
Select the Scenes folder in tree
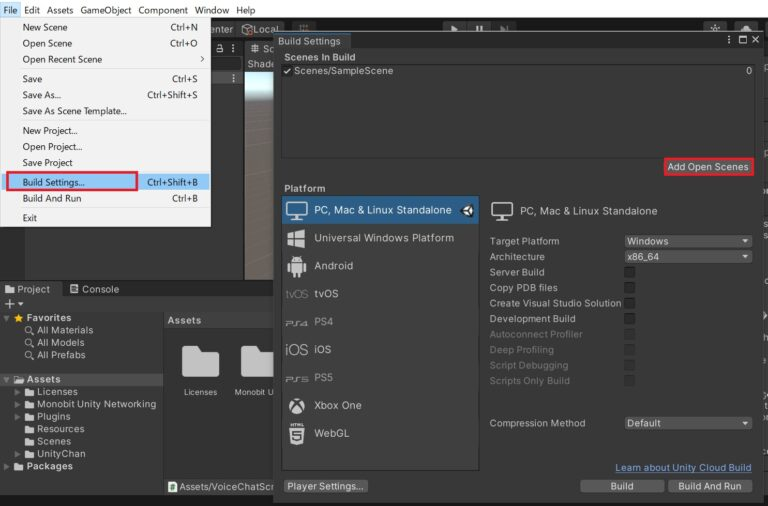(48, 441)
